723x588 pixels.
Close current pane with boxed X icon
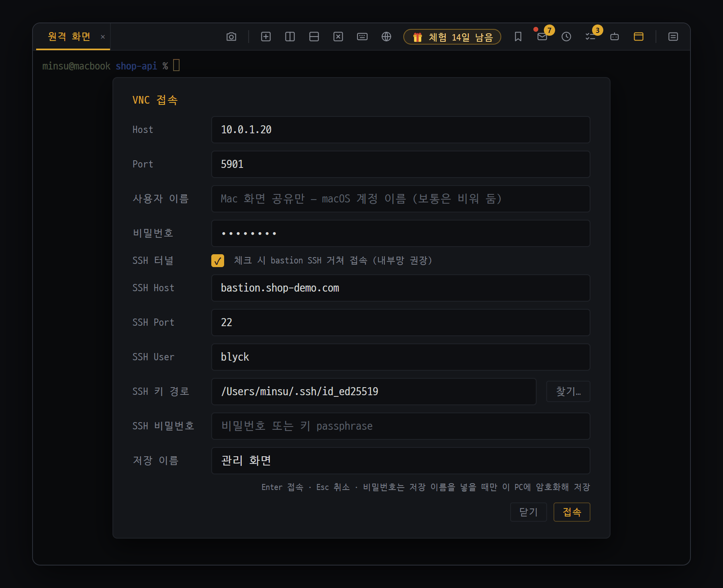338,37
